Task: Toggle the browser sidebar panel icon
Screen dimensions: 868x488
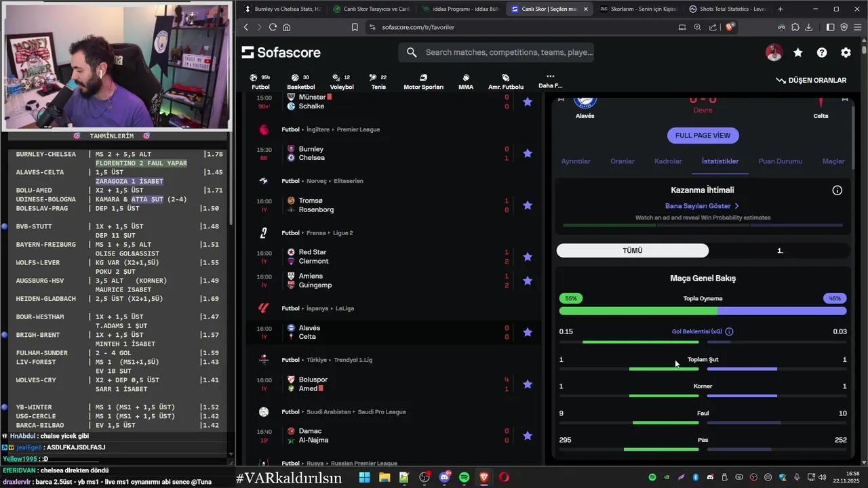Action: [x=830, y=27]
